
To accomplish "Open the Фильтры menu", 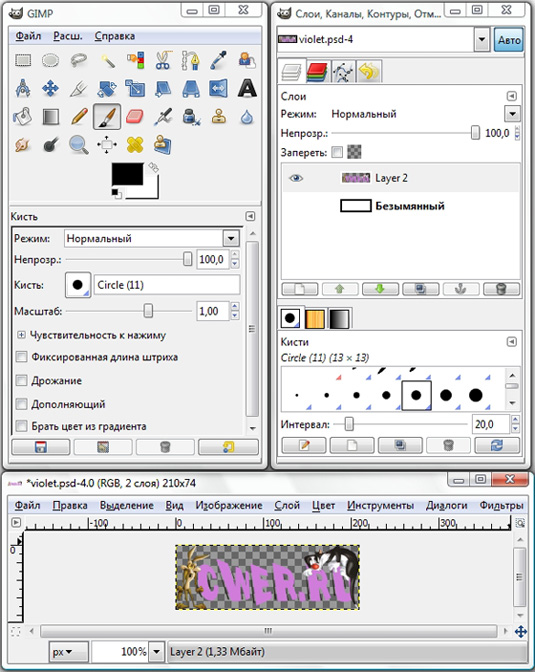I will click(x=501, y=505).
